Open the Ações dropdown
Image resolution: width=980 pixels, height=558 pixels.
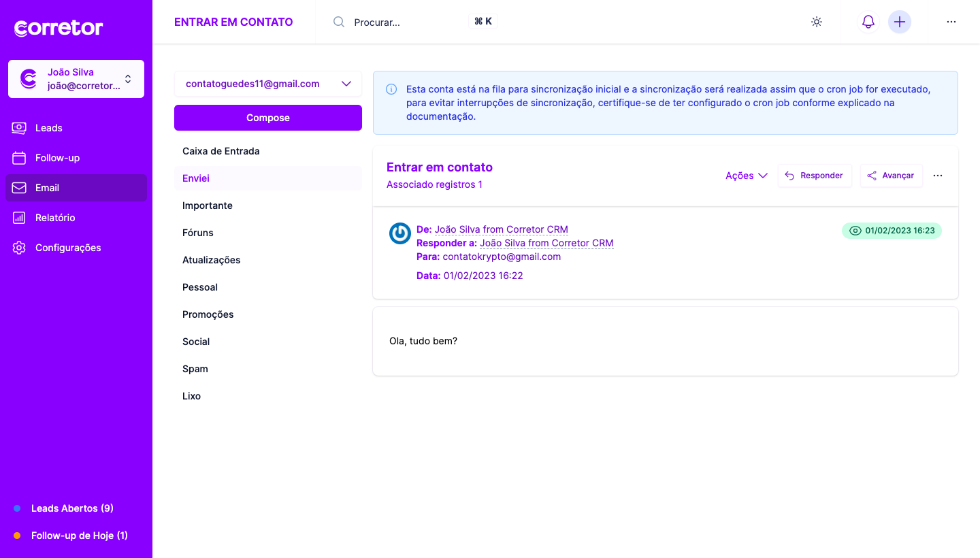(746, 176)
